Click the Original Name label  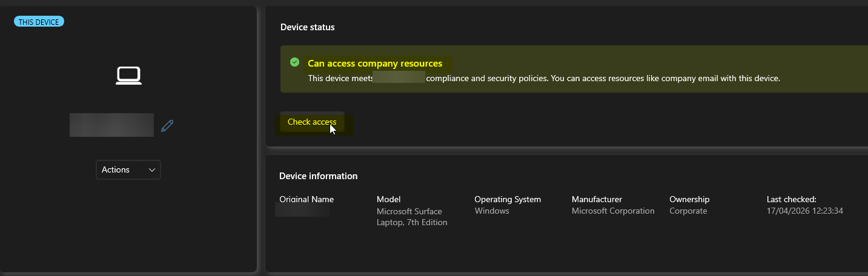(x=306, y=199)
